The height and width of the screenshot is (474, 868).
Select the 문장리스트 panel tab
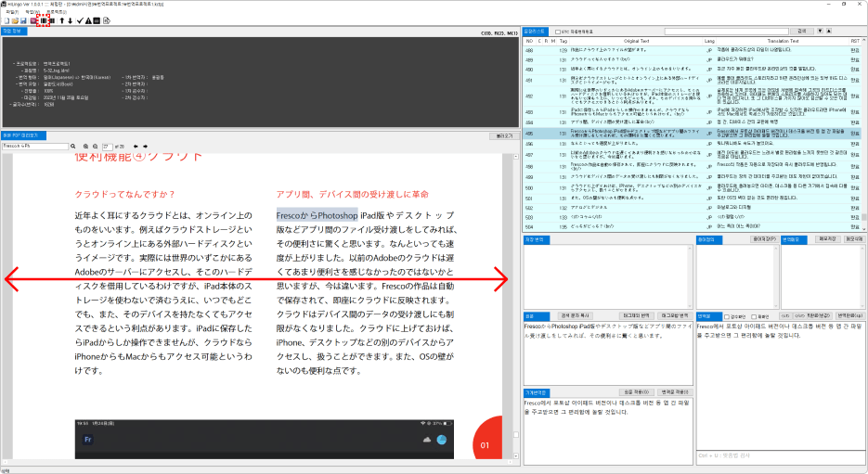pyautogui.click(x=536, y=32)
